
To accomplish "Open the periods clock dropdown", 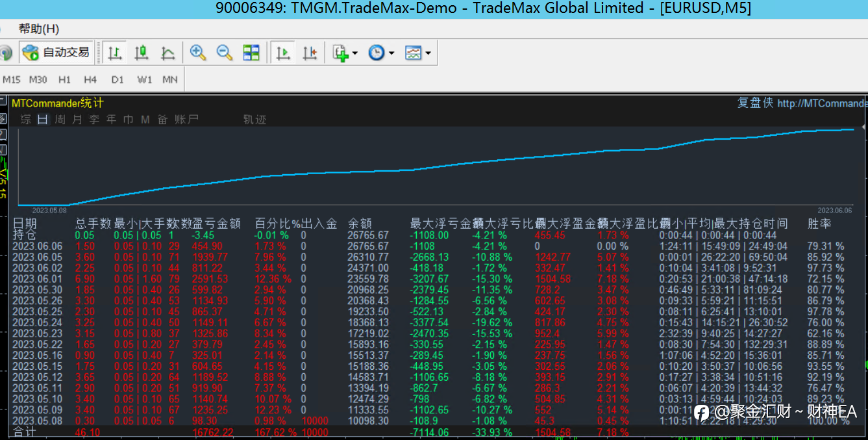I will click(x=381, y=53).
